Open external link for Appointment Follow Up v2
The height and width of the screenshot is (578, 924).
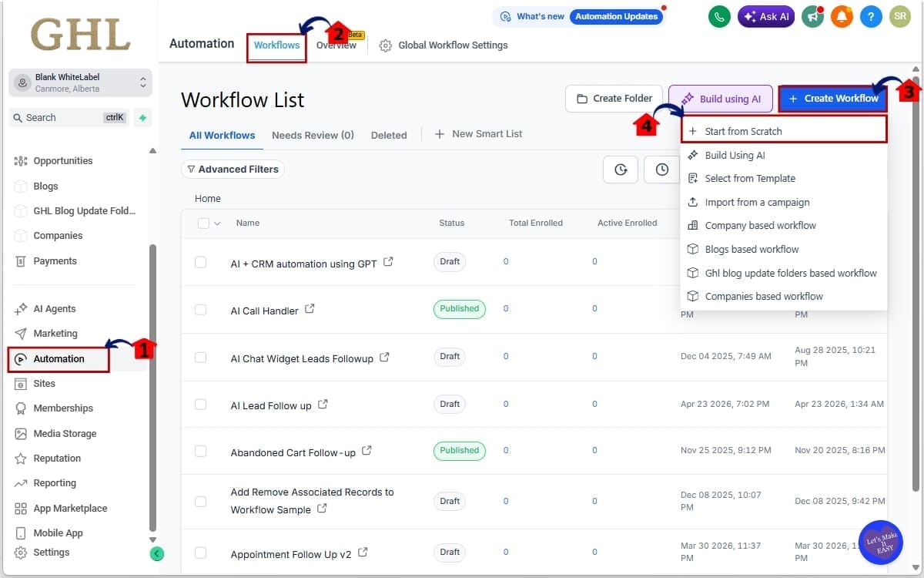pos(363,553)
